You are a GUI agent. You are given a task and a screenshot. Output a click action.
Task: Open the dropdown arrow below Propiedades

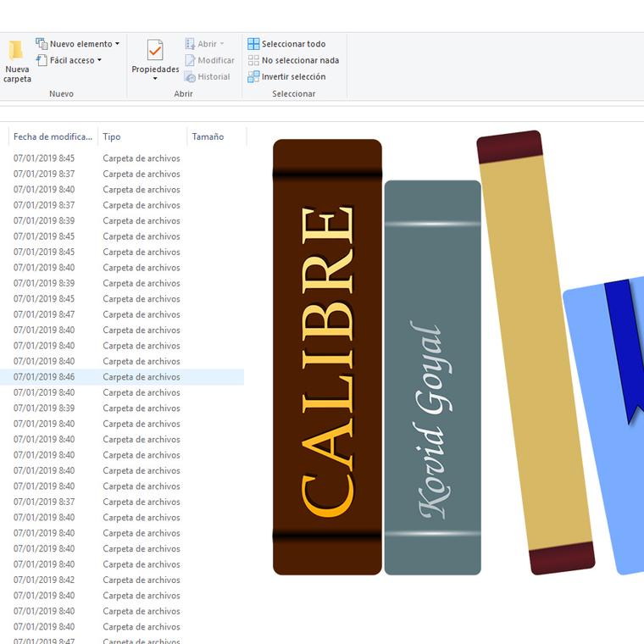[x=155, y=80]
